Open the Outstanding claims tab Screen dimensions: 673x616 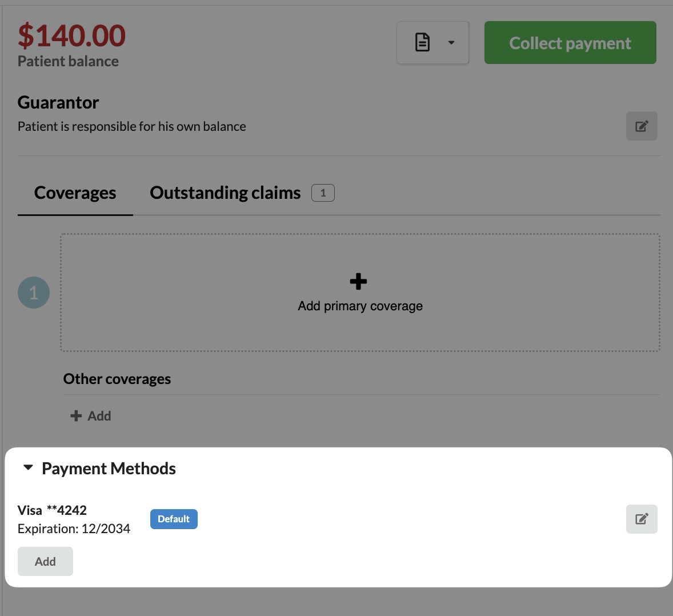[x=225, y=193]
